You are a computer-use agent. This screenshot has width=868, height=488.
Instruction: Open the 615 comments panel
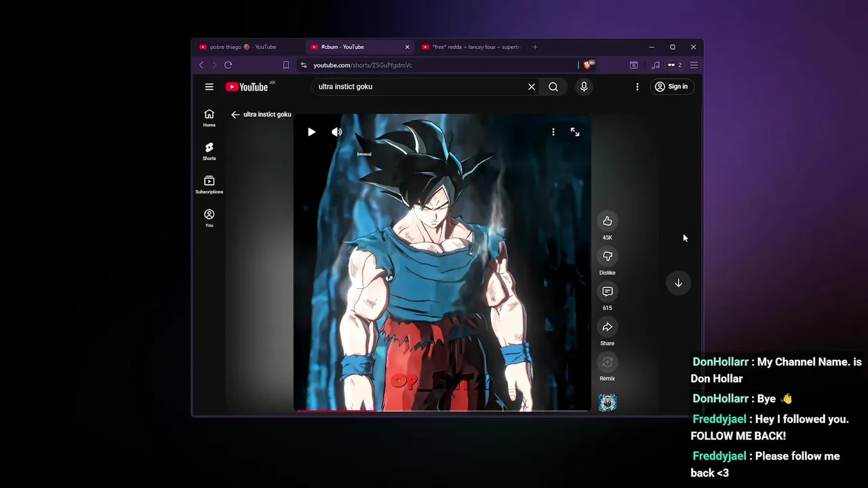tap(608, 291)
